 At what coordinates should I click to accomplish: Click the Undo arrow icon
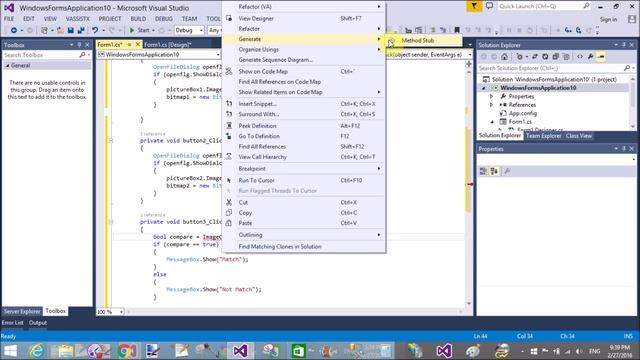[x=95, y=30]
